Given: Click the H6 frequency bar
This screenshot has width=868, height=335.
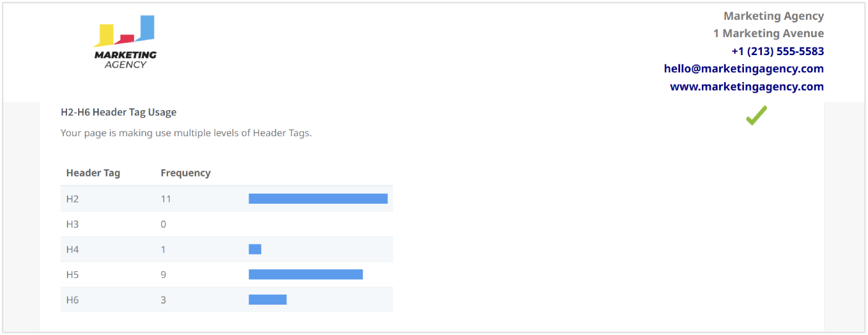Looking at the screenshot, I should coord(267,300).
